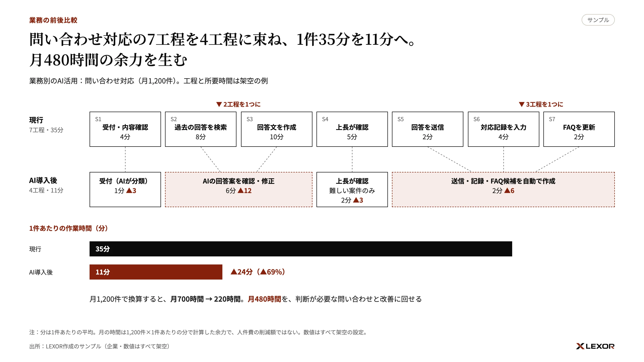Click the ▼3工程を1つに annotation
This screenshot has width=644, height=362.
pyautogui.click(x=541, y=104)
